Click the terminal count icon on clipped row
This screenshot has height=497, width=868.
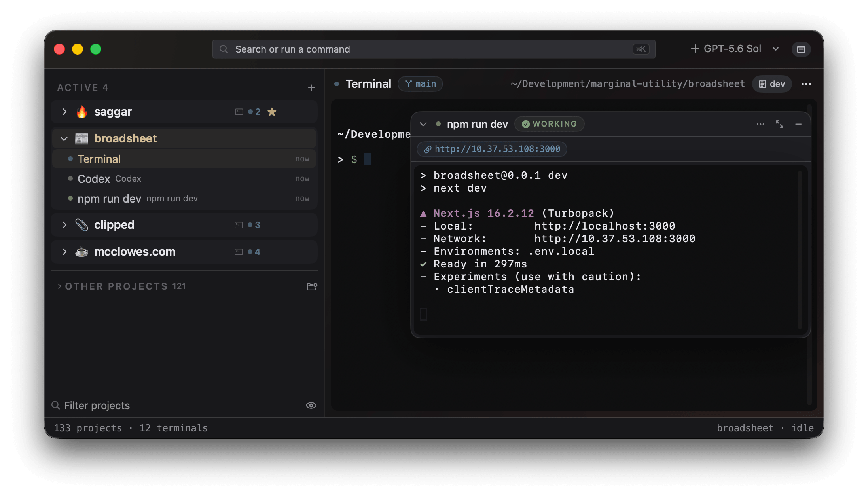point(239,225)
